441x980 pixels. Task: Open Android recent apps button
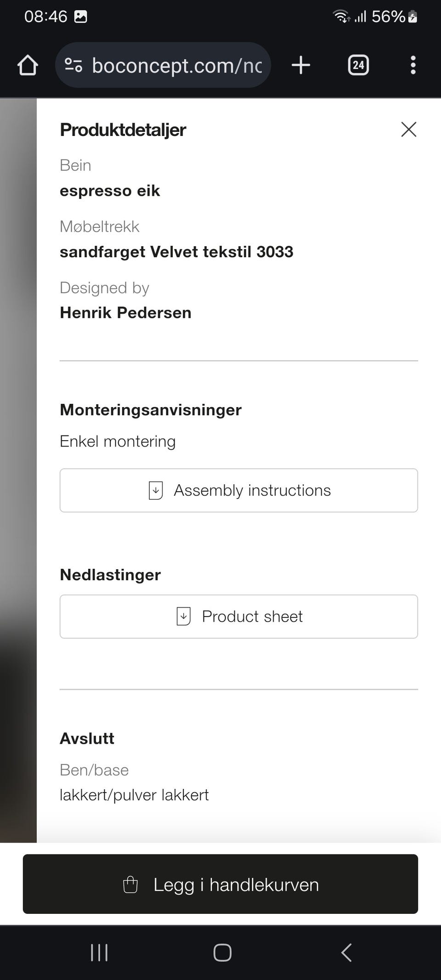tap(99, 952)
